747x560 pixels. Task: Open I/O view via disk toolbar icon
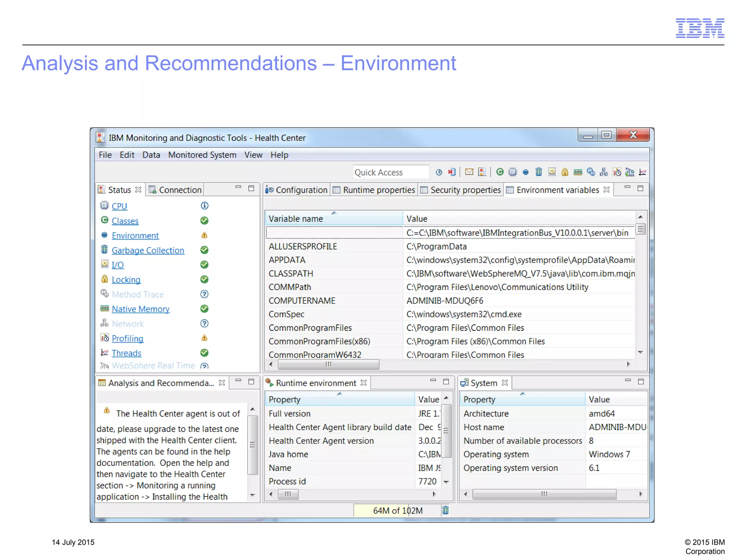pos(551,172)
